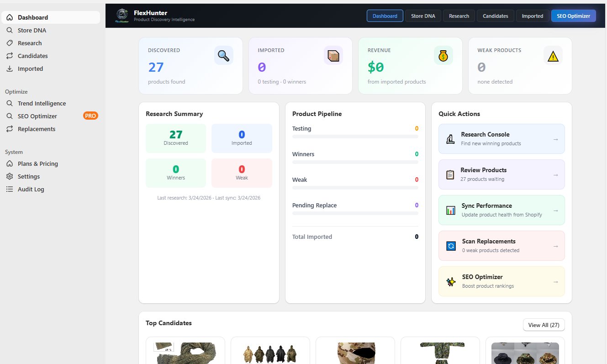The width and height of the screenshot is (607, 364).
Task: Click the Scan Replacements refresh icon
Action: [x=450, y=246]
